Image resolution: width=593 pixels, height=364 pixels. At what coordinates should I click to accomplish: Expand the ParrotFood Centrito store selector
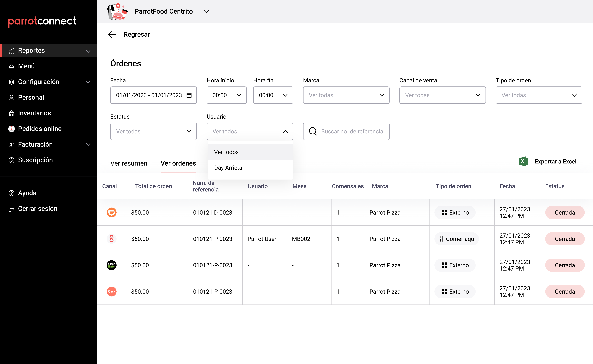point(206,12)
